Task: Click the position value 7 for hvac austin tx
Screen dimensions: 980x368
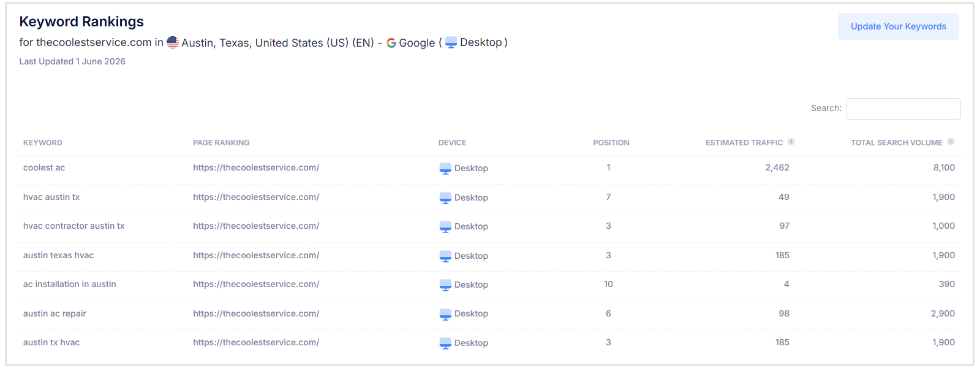Action: click(608, 197)
